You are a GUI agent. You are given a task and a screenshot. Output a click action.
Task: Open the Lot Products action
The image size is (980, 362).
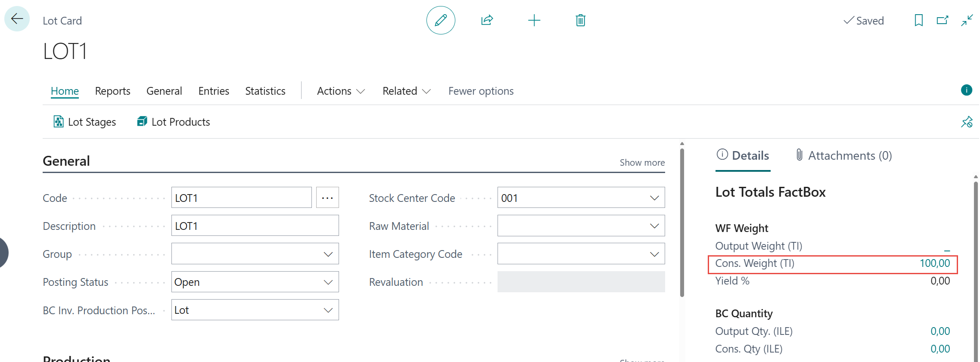173,122
